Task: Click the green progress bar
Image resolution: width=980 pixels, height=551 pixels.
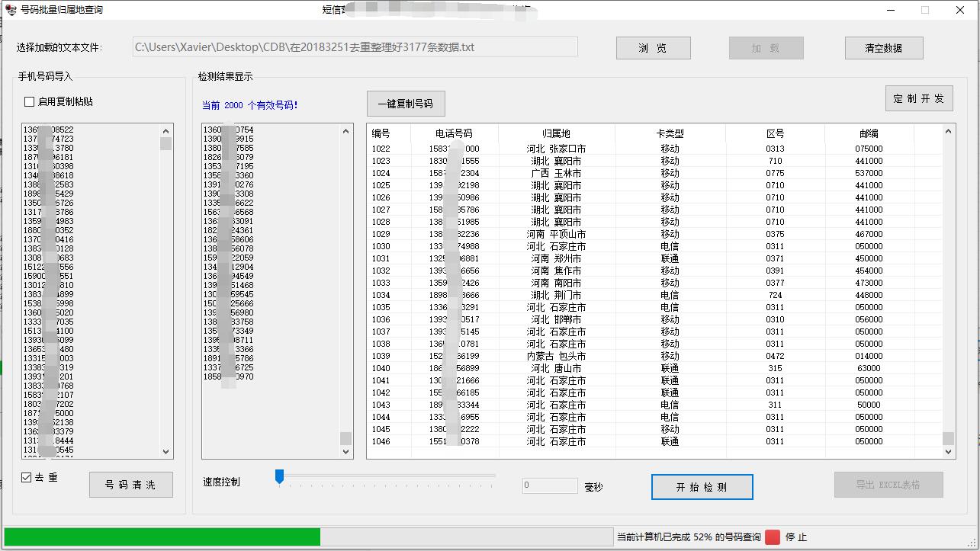Action: [x=309, y=537]
